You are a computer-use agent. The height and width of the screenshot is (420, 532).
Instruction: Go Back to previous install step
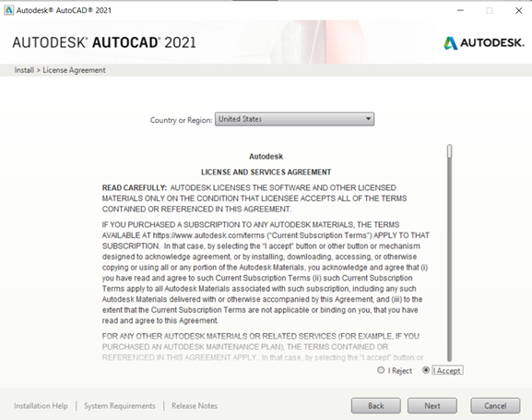tap(376, 406)
